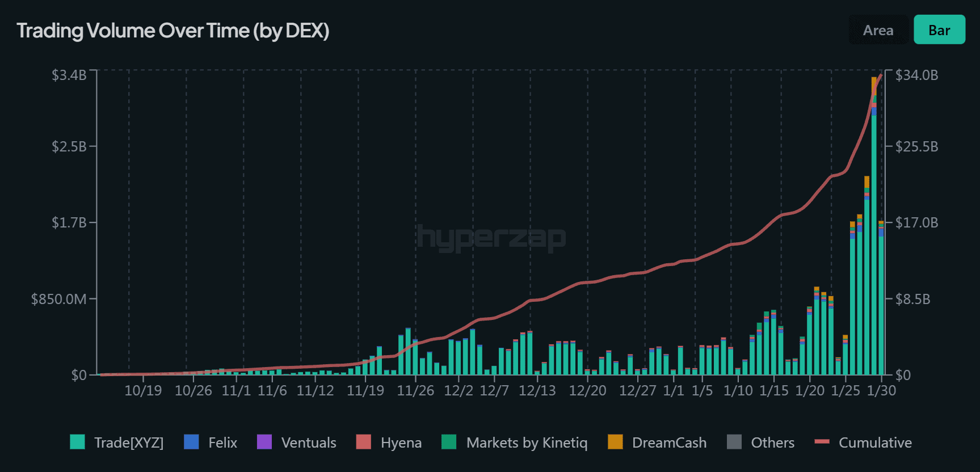Click the 1/20 x-axis date label
980x472 pixels.
click(x=810, y=390)
